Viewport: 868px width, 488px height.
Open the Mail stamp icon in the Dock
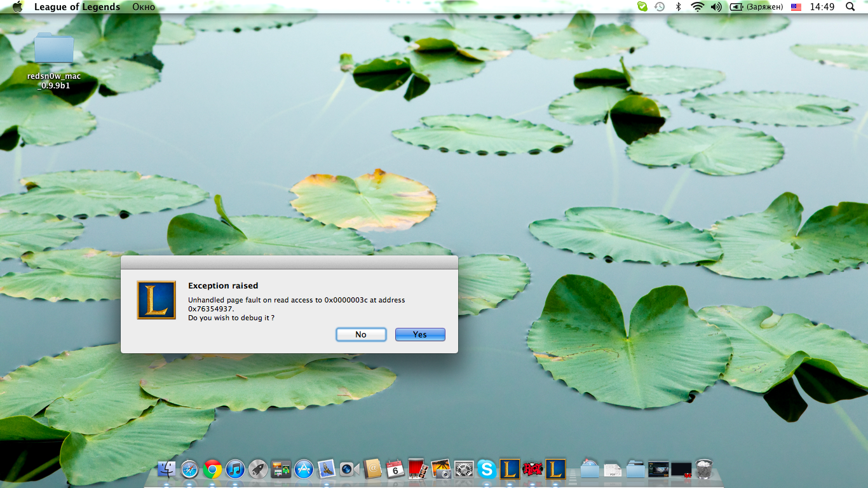click(x=327, y=469)
